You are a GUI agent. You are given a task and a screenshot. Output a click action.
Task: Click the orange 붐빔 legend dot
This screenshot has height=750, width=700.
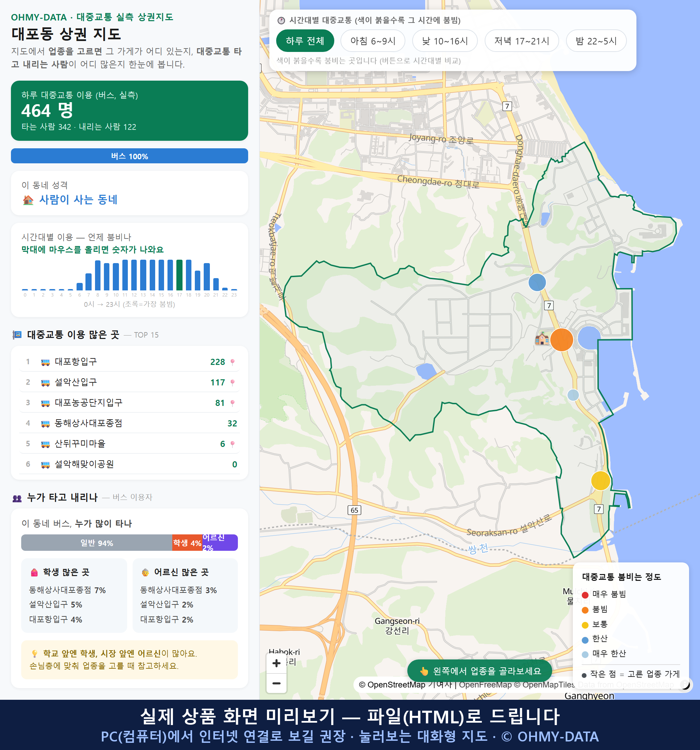[x=585, y=610]
